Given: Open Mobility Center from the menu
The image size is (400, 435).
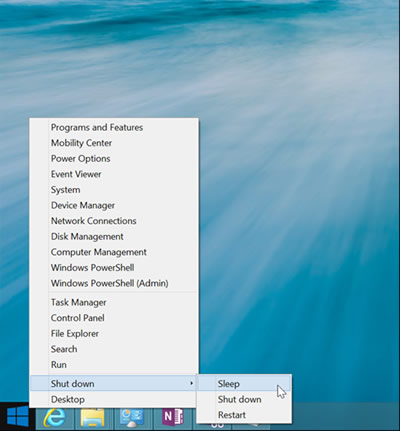Looking at the screenshot, I should point(114,143).
